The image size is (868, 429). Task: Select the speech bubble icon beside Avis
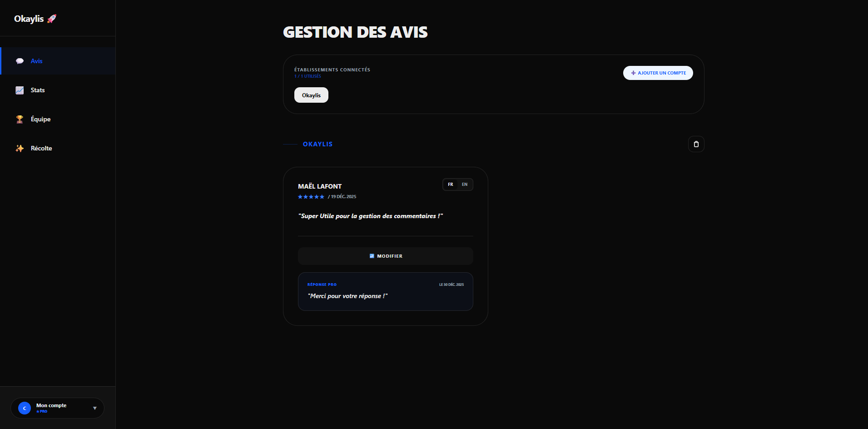20,60
